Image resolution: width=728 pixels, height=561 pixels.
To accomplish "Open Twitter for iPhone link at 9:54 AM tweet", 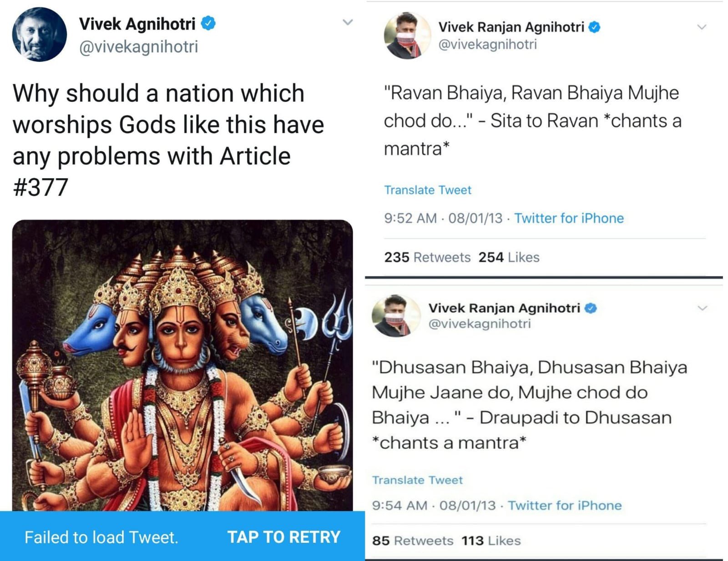I will tap(565, 506).
